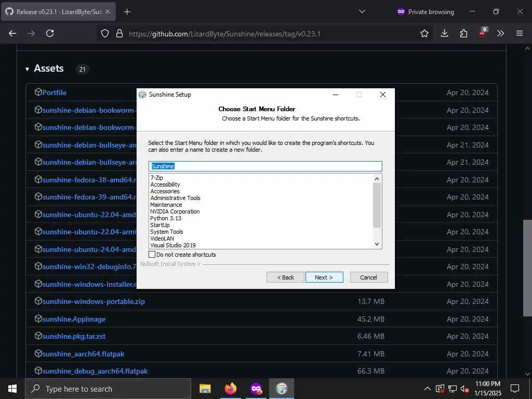This screenshot has height=399, width=532.
Task: Choose StartUp folder in the list
Action: coord(160,225)
